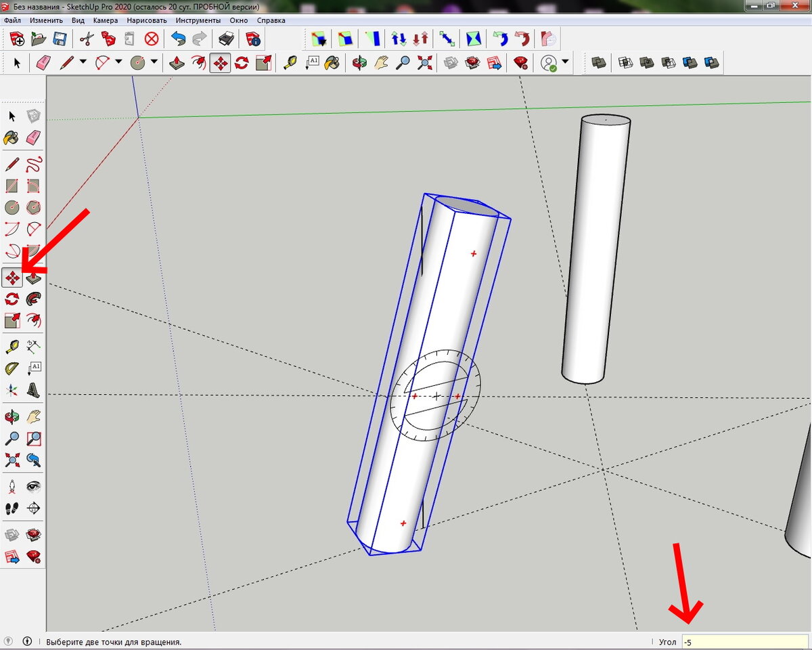The width and height of the screenshot is (812, 650).
Task: Open the Инструменты menu
Action: pos(198,20)
